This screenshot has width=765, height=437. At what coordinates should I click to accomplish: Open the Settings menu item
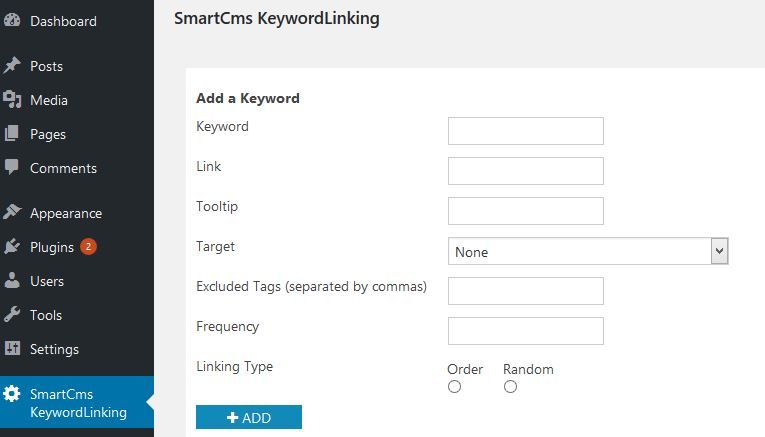[54, 349]
